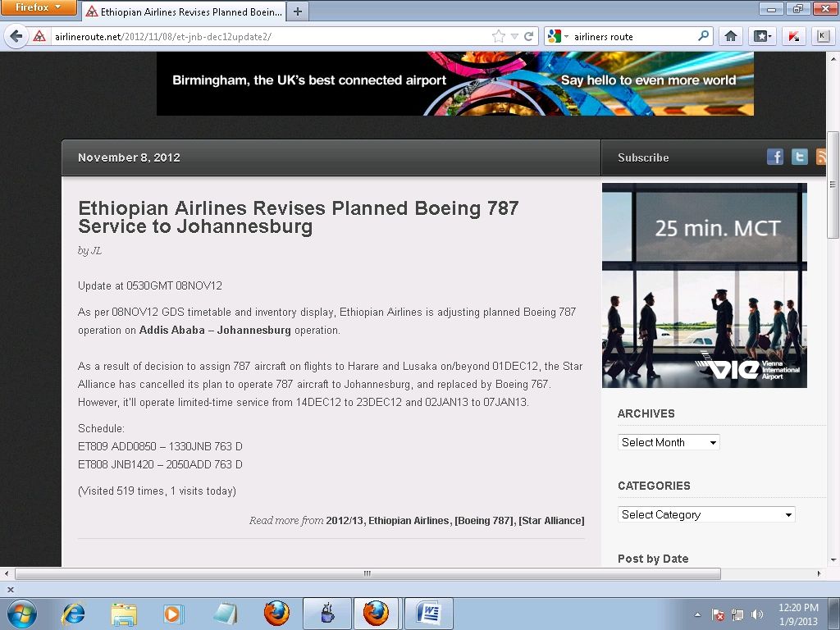Open the orange Firefox menu button
Screen dimensions: 840x630
pos(39,8)
